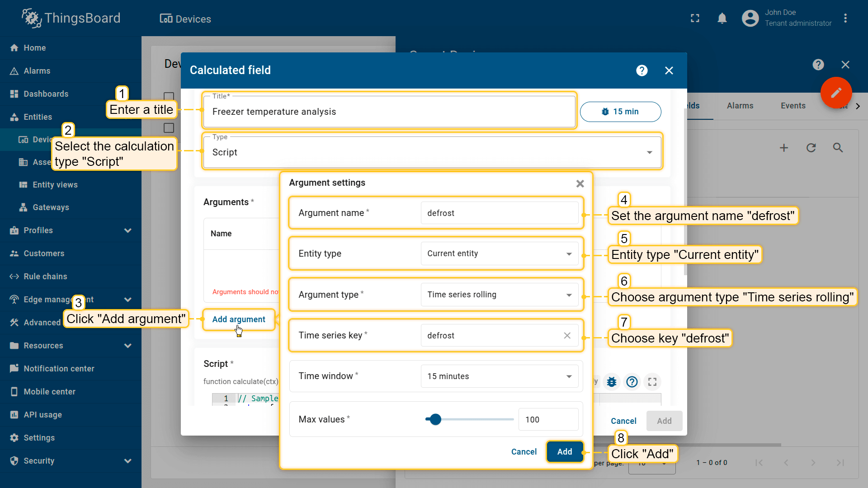Viewport: 868px width, 488px height.
Task: Click Add in the Argument settings popup
Action: [564, 451]
